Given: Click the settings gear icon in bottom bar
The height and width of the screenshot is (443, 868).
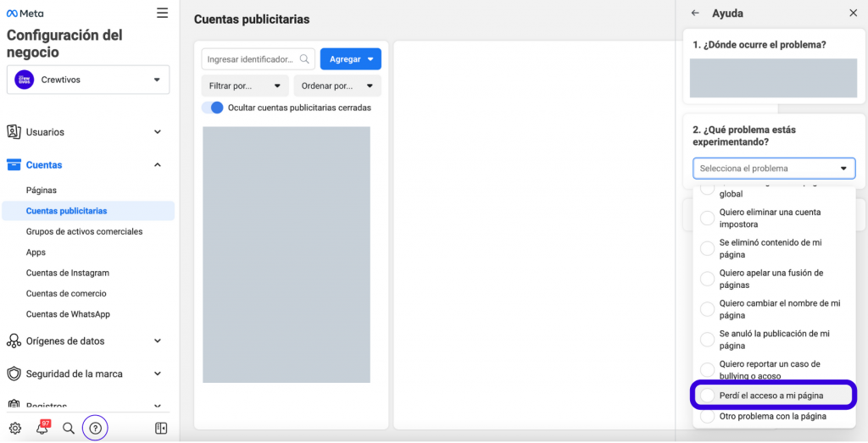Looking at the screenshot, I should pos(15,429).
